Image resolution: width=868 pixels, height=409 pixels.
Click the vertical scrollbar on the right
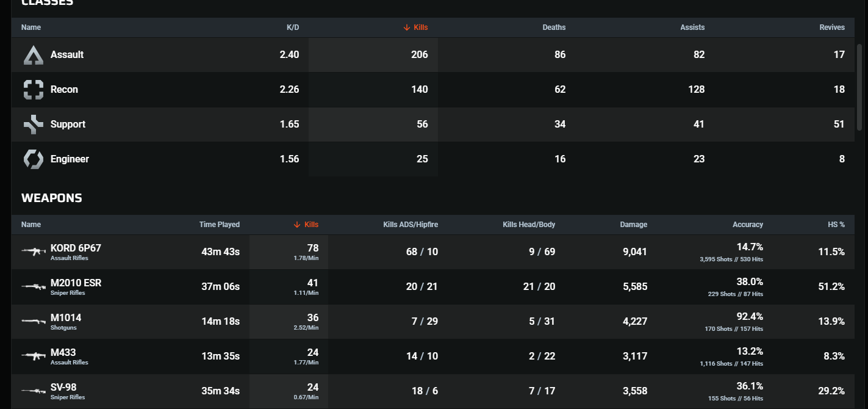pos(859,85)
